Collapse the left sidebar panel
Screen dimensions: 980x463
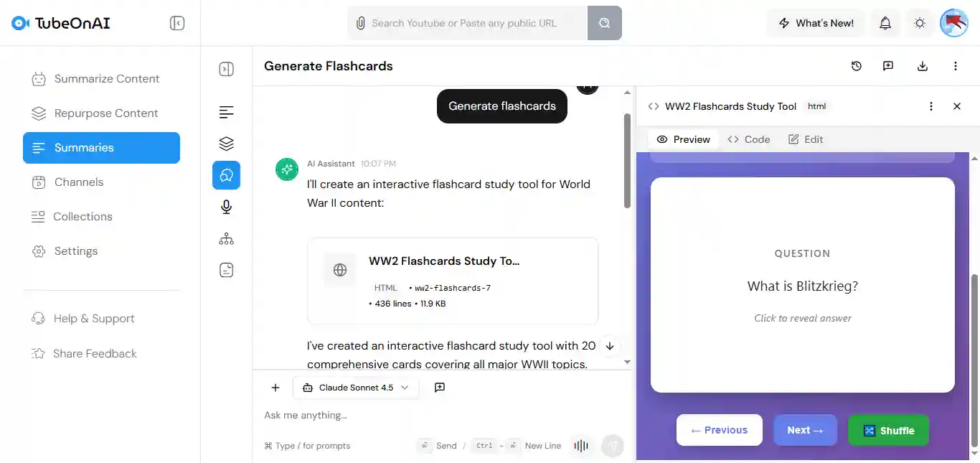(x=177, y=23)
